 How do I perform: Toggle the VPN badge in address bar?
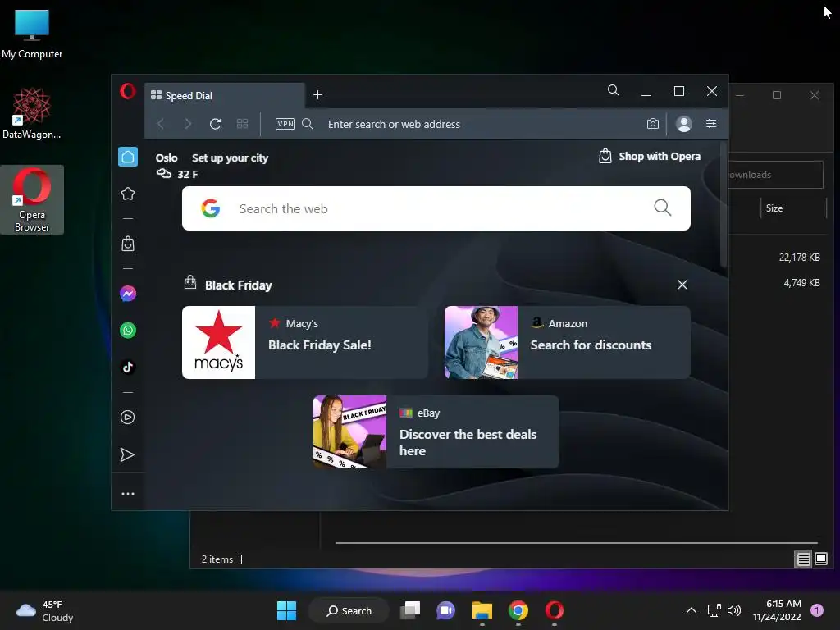click(x=285, y=124)
